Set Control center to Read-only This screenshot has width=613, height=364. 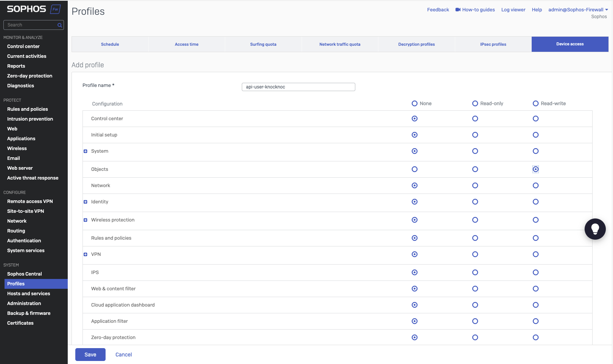tap(475, 119)
